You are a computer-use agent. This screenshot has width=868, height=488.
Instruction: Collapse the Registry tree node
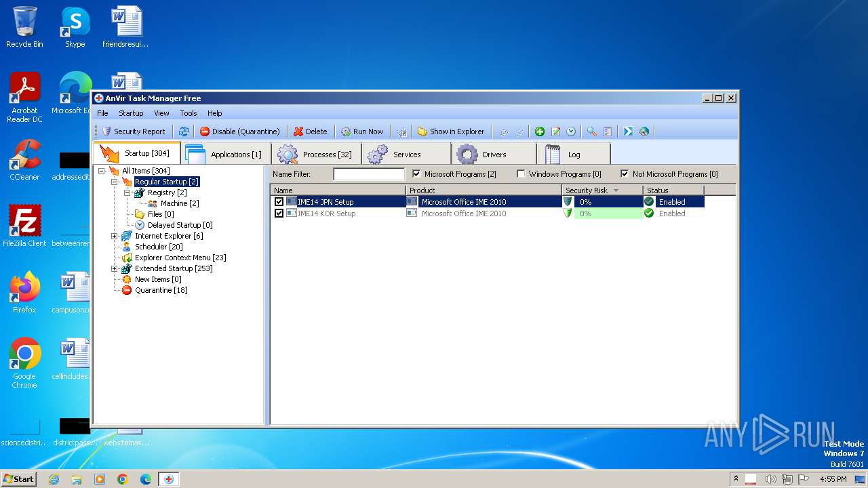click(x=127, y=192)
